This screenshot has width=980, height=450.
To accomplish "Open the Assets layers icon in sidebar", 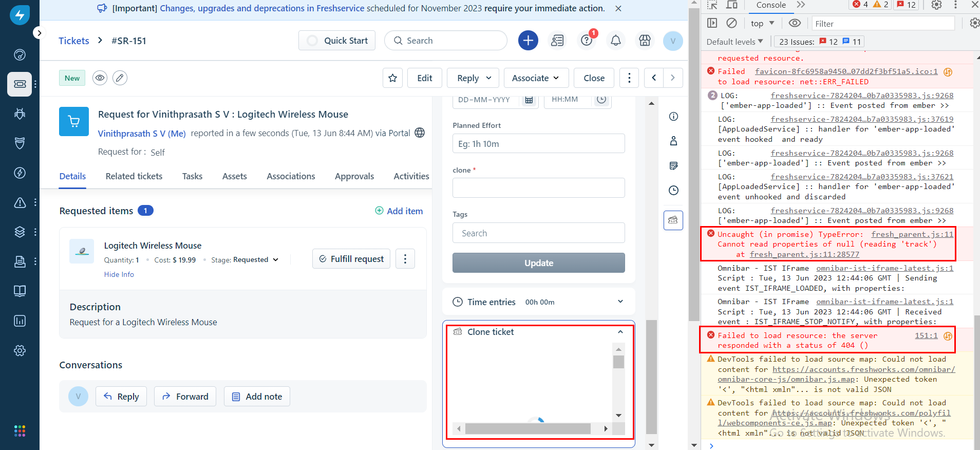I will pos(20,232).
